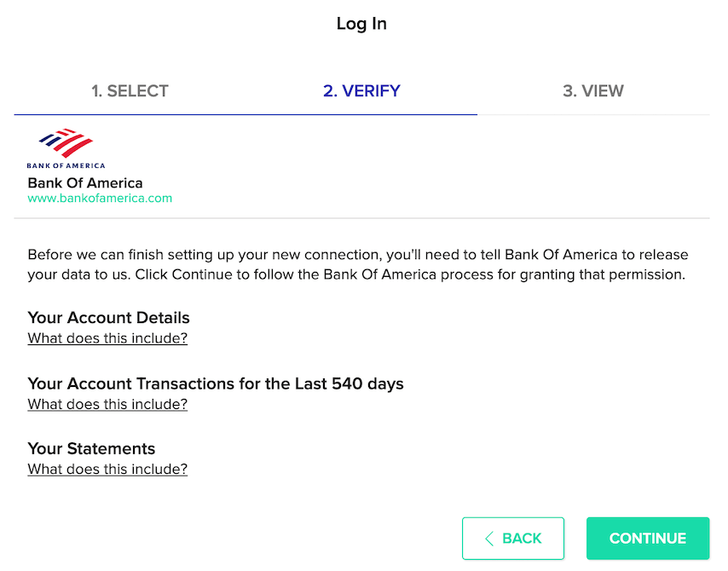Viewport: 728px width, 571px height.
Task: Click the 'Your Account Transactions for the Last 540 days' heading
Action: 216,384
